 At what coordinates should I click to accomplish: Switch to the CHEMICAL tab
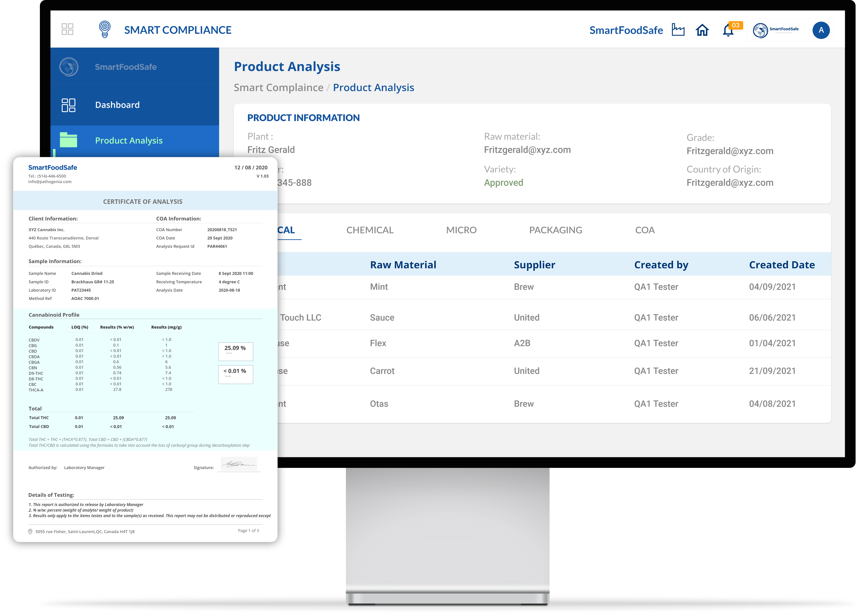point(370,230)
